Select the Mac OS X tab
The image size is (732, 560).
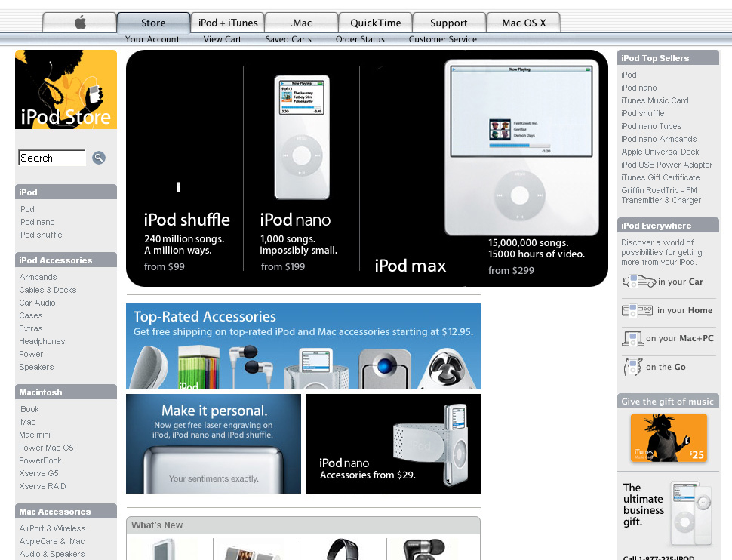(524, 23)
